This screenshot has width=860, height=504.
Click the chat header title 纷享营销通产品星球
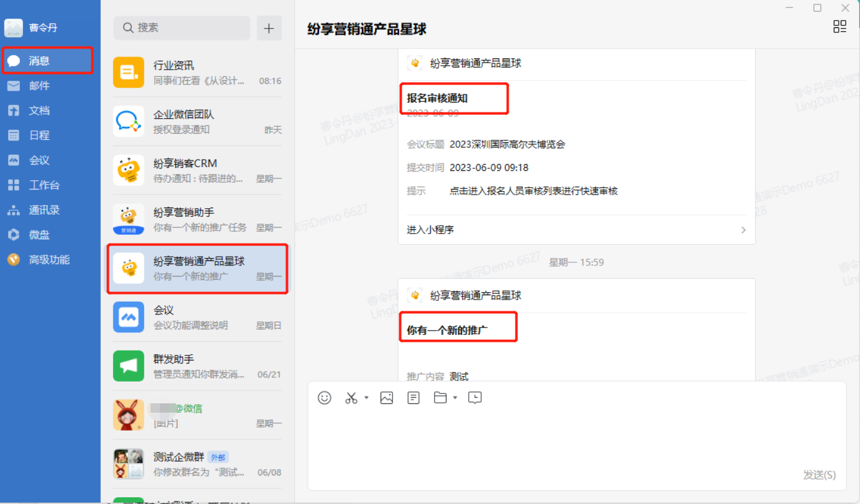click(367, 29)
